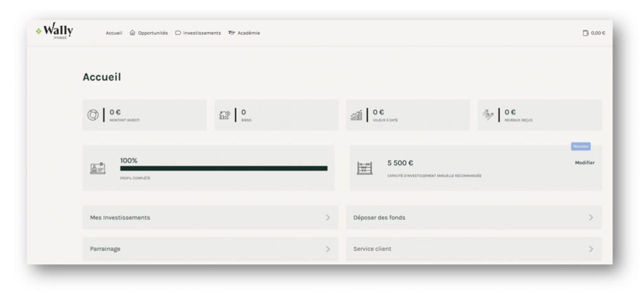The width and height of the screenshot is (644, 294).
Task: Click the profile ID card icon
Action: coord(97,168)
